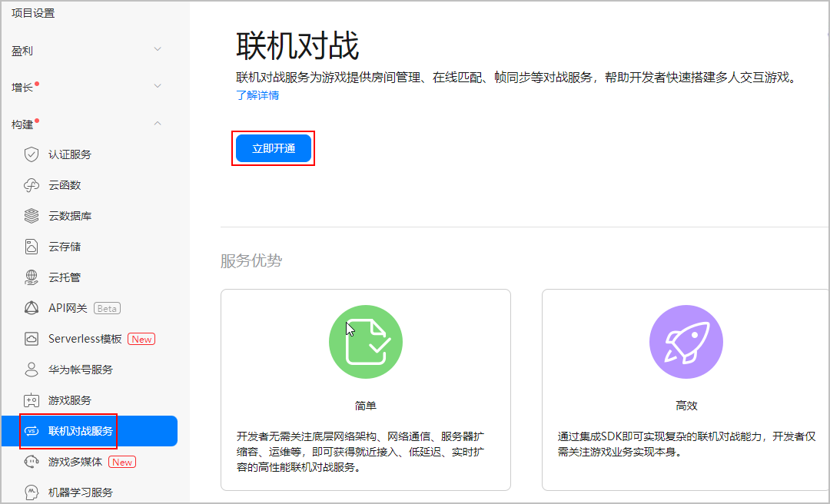This screenshot has height=504, width=830.
Task: Click the 增长 section label
Action: (22, 88)
